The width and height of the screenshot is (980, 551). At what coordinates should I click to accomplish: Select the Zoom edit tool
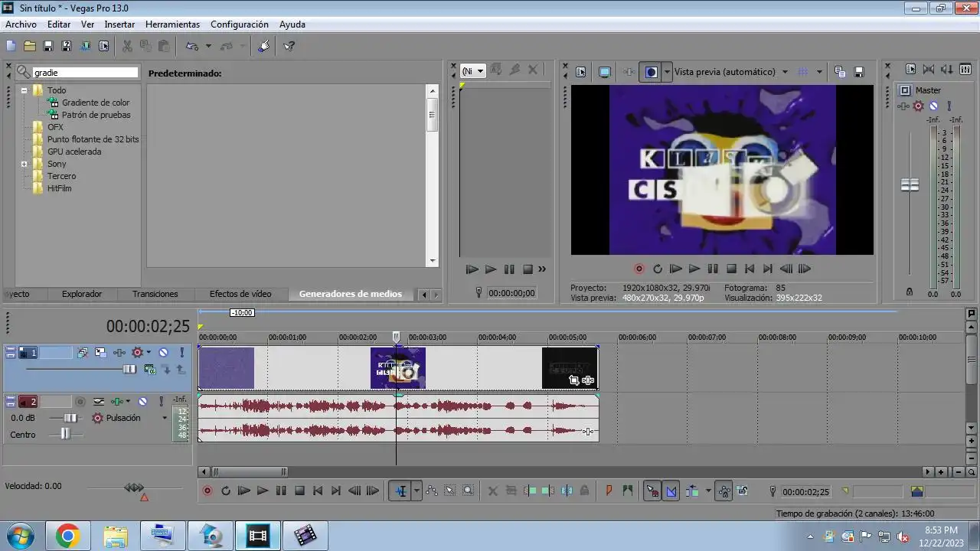pyautogui.click(x=469, y=491)
